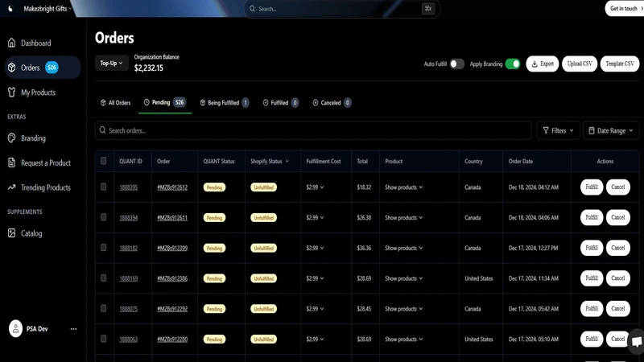The image size is (644, 362).
Task: Open My Products shirt icon
Action: tap(11, 93)
